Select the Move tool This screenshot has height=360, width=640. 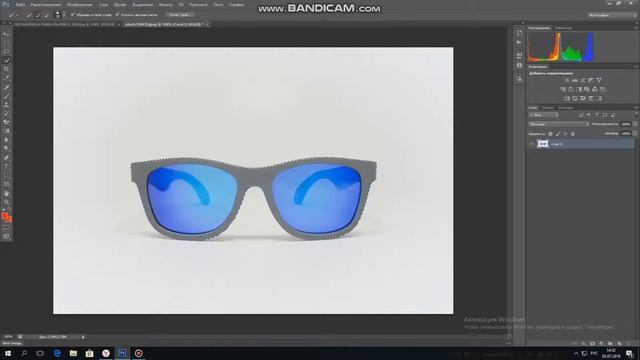tap(6, 34)
